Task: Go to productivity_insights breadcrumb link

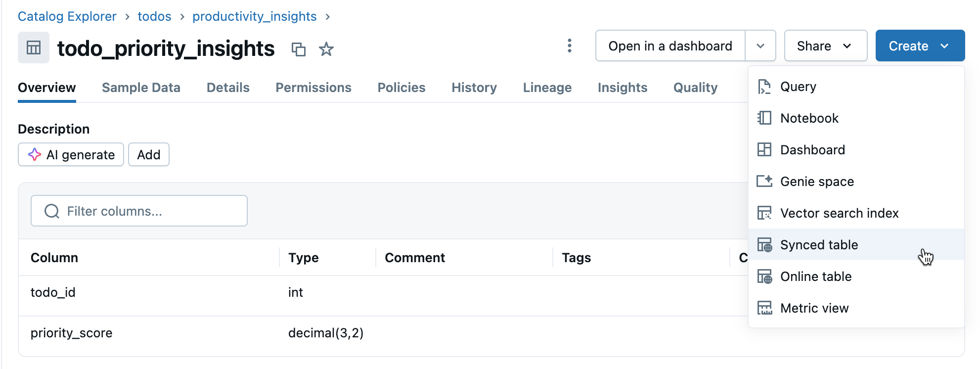Action: click(x=254, y=16)
